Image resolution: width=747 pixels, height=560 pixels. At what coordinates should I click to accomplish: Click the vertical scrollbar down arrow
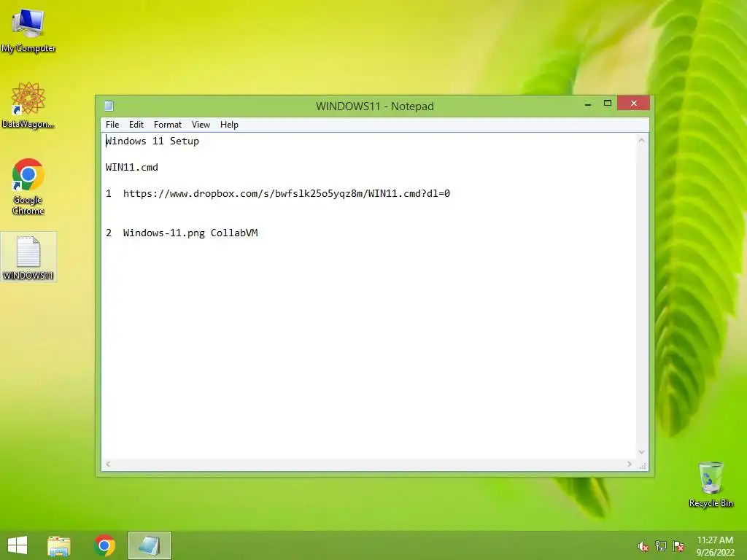click(x=642, y=452)
